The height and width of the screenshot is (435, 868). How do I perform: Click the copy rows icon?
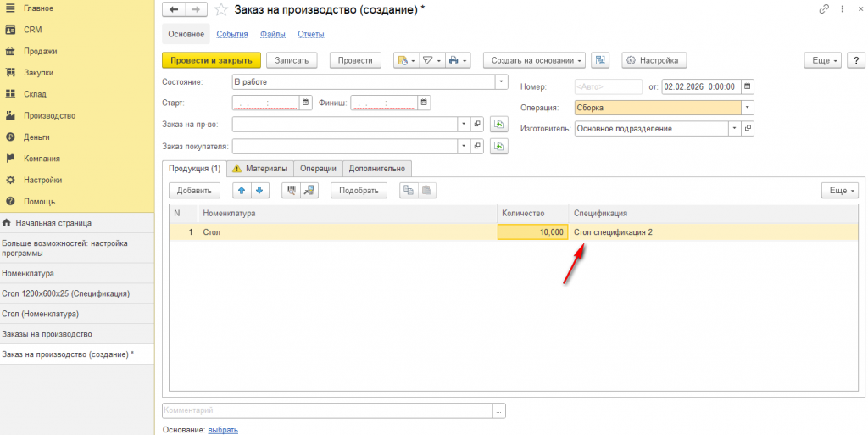[409, 191]
